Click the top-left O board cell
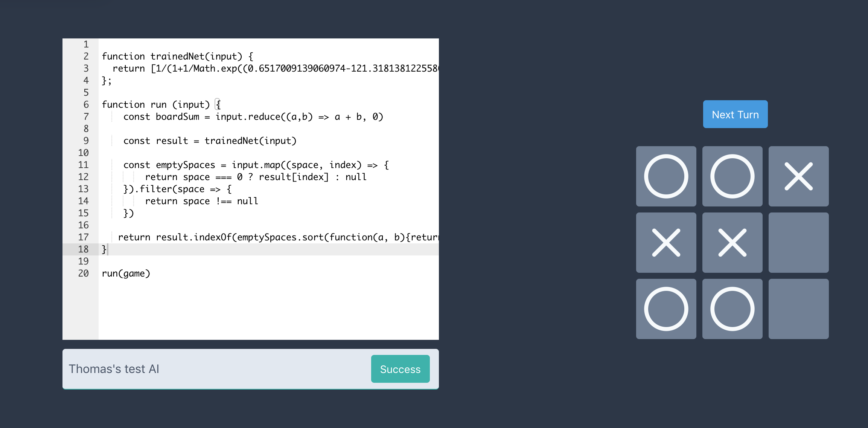 [666, 176]
